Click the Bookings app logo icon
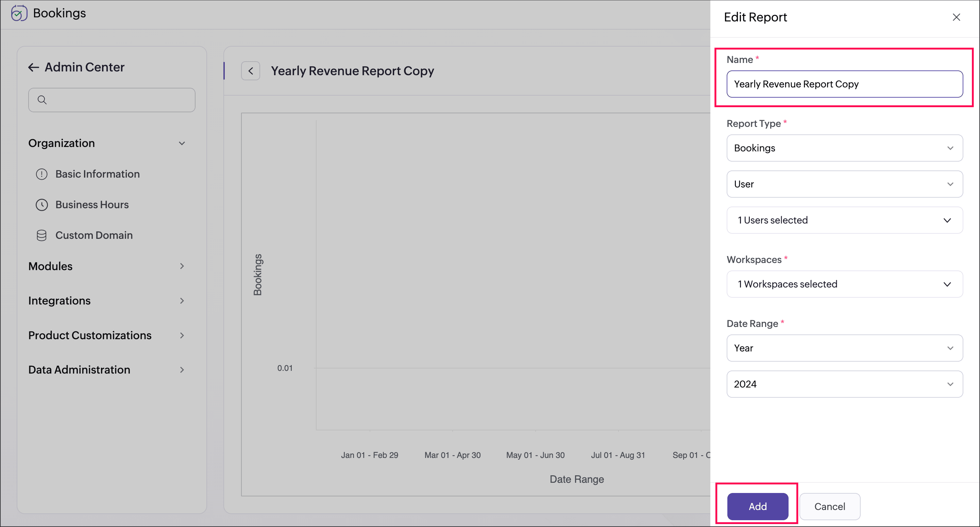The image size is (980, 527). coord(19,13)
